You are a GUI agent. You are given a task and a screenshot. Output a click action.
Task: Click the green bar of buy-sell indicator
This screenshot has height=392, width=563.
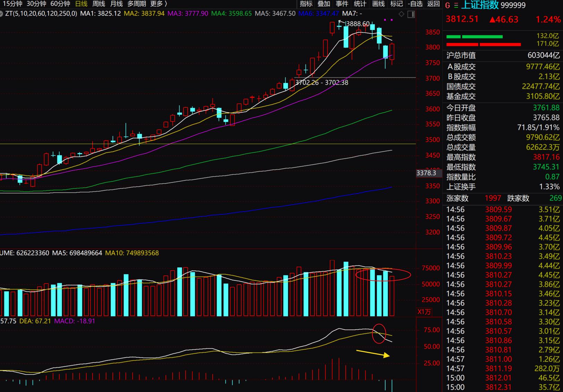pos(474,36)
